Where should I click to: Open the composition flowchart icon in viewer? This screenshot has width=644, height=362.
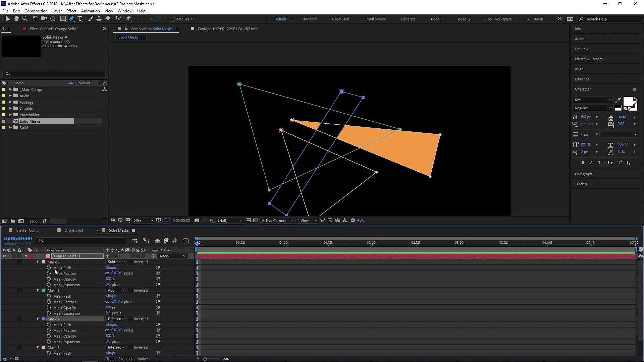[x=344, y=220]
